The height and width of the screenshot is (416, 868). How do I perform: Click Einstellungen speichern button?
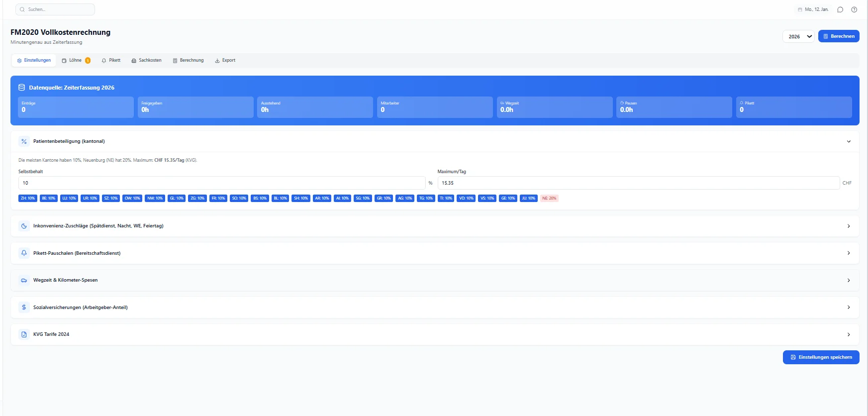821,357
